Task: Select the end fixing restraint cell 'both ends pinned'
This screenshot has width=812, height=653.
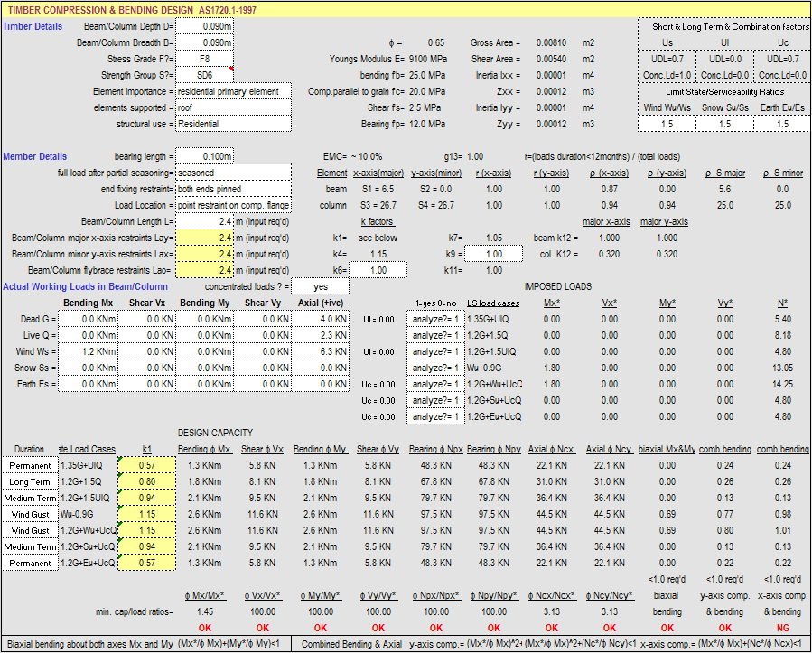Action: coord(234,189)
